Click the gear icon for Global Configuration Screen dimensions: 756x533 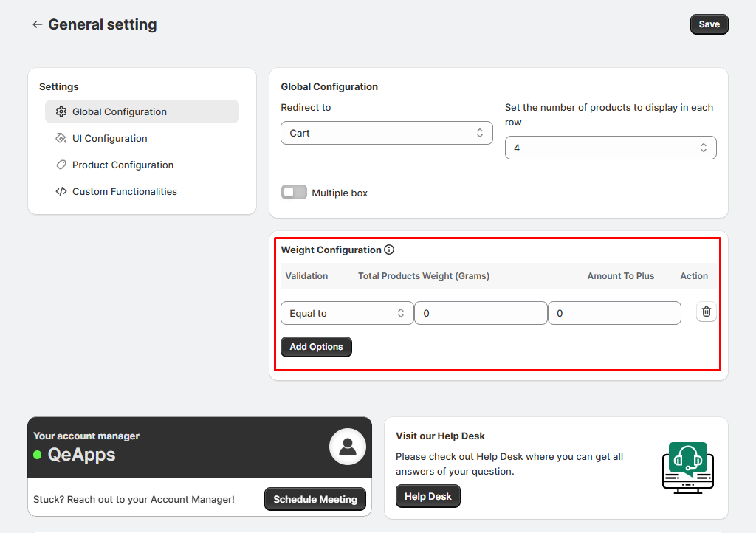(61, 112)
